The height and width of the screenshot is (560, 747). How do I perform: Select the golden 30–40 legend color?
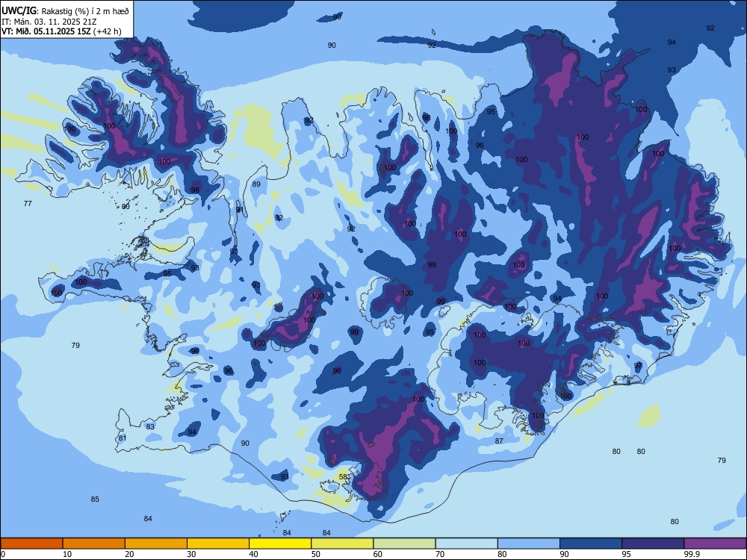click(x=218, y=544)
